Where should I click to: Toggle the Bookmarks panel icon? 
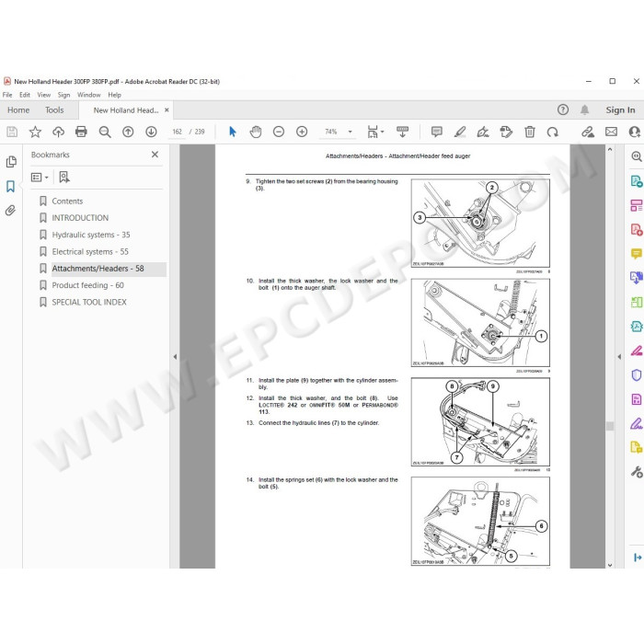(11, 187)
